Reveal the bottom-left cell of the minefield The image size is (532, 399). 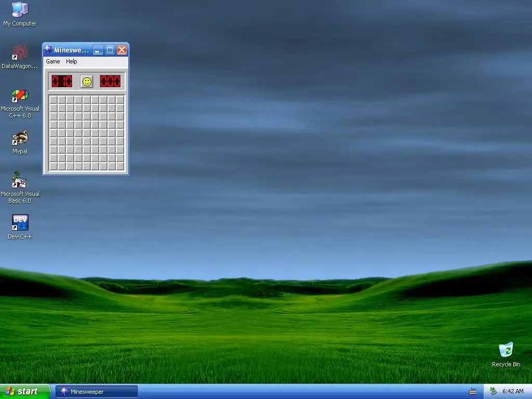(54, 166)
